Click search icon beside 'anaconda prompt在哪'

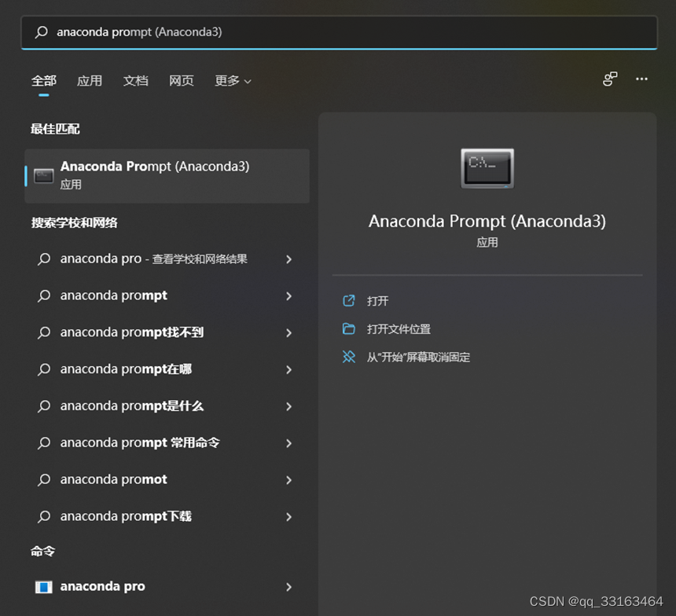[x=44, y=370]
